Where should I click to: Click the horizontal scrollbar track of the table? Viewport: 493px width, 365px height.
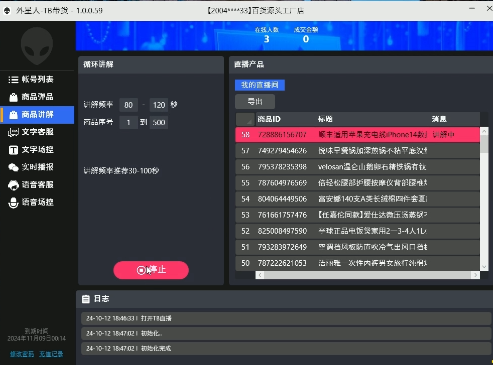click(x=368, y=275)
